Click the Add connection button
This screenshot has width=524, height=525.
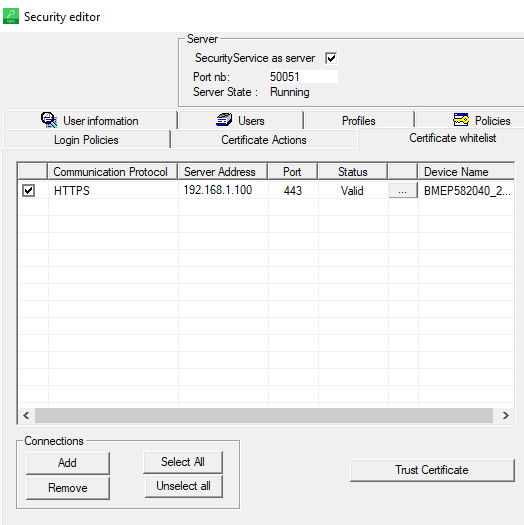[68, 463]
